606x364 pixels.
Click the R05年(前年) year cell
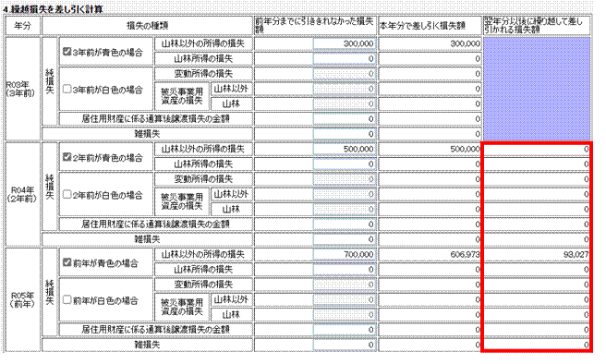click(22, 300)
